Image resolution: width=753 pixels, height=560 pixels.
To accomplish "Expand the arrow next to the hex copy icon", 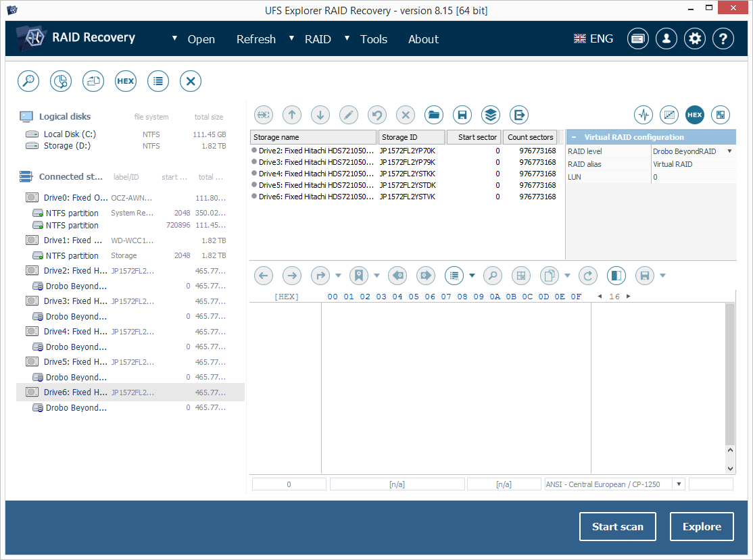I will click(x=567, y=276).
